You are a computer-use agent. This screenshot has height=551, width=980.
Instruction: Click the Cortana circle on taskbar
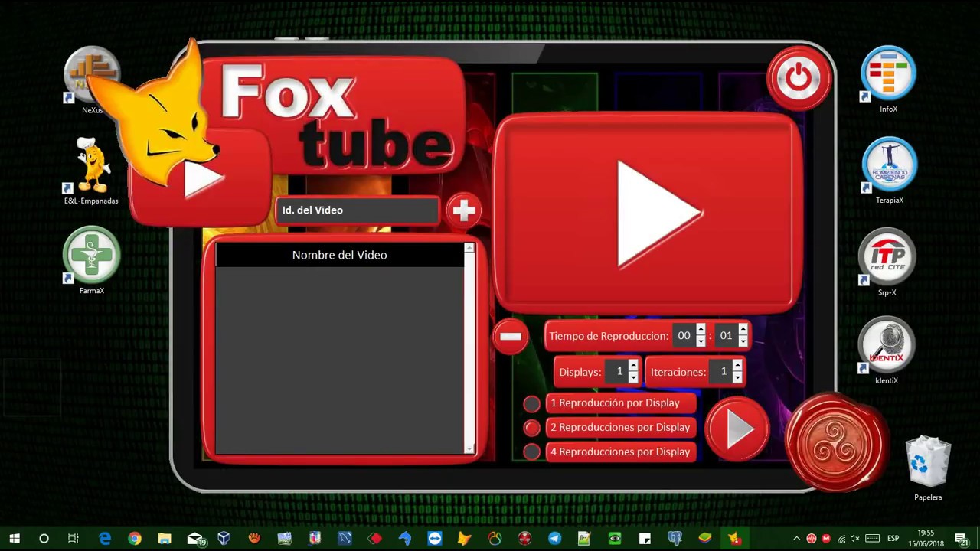44,539
